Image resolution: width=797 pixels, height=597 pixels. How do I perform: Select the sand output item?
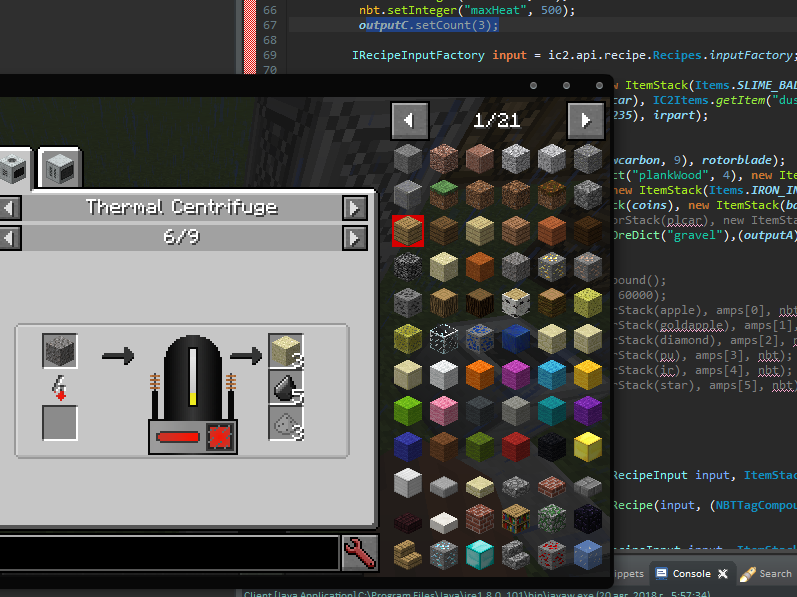[285, 351]
